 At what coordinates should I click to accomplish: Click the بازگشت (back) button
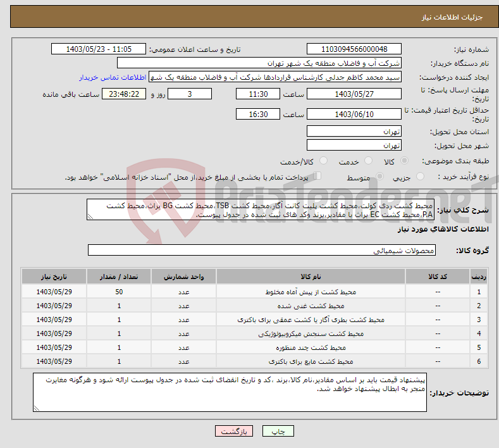click(x=234, y=431)
